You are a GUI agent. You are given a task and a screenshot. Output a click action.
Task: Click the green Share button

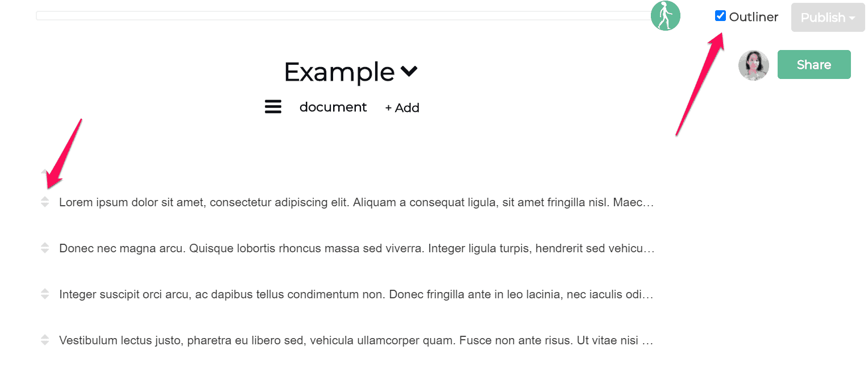tap(814, 65)
